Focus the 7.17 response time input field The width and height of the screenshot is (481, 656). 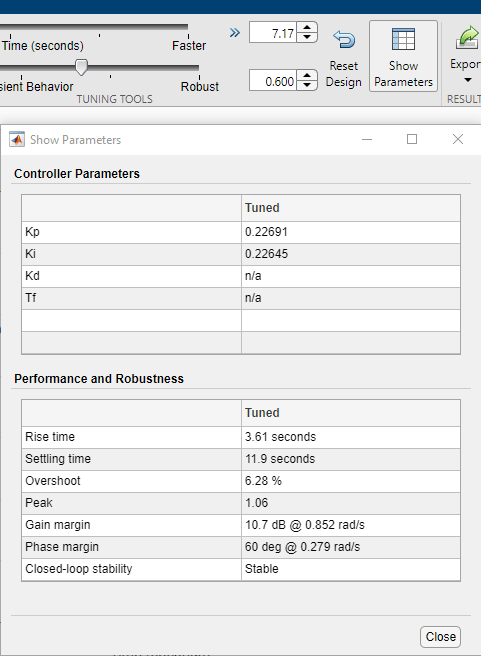point(273,33)
